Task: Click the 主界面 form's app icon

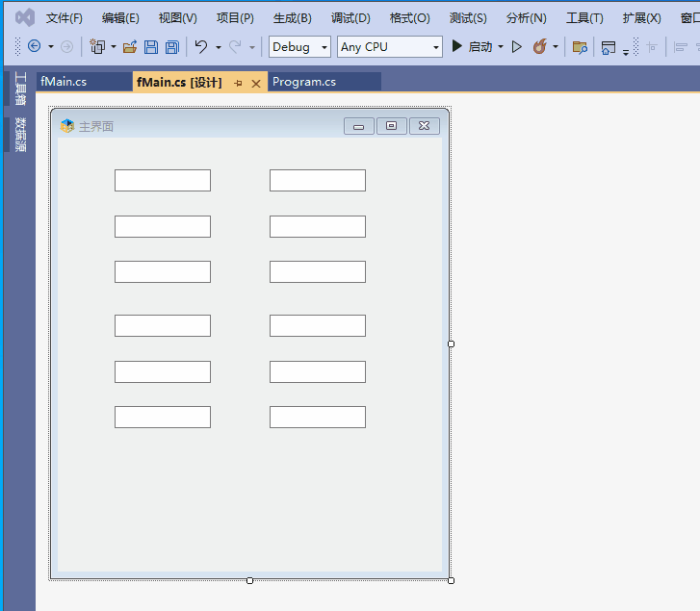Action: (67, 126)
